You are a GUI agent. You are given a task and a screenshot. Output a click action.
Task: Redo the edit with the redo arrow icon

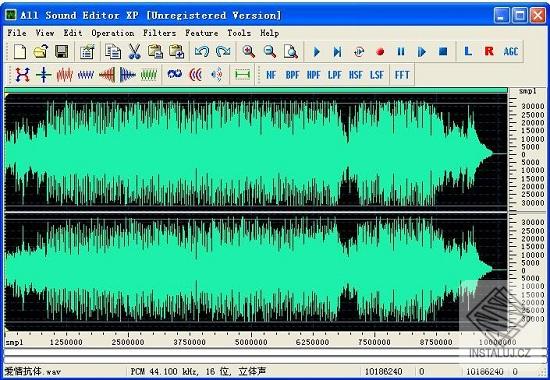coord(223,52)
